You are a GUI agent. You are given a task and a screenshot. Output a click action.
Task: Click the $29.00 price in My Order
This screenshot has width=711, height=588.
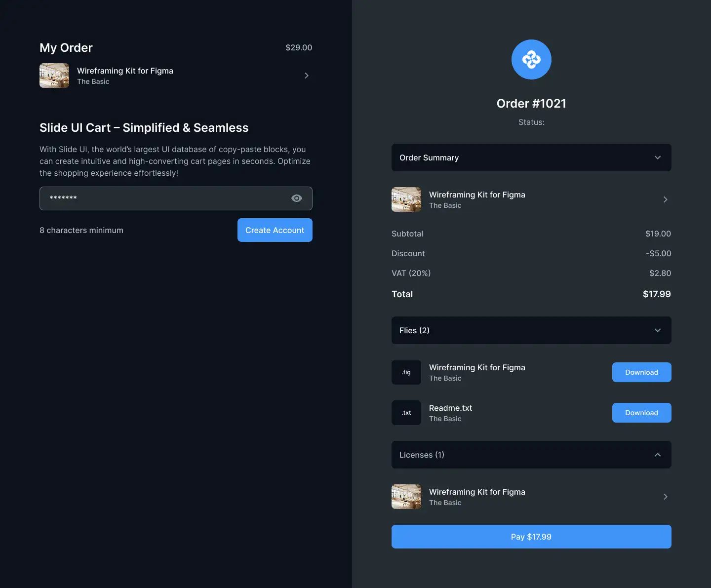pos(299,47)
